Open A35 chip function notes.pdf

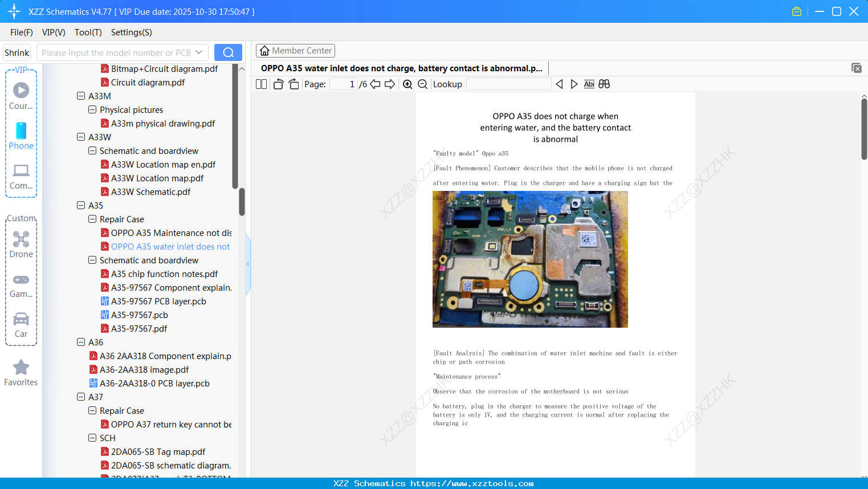pyautogui.click(x=164, y=274)
